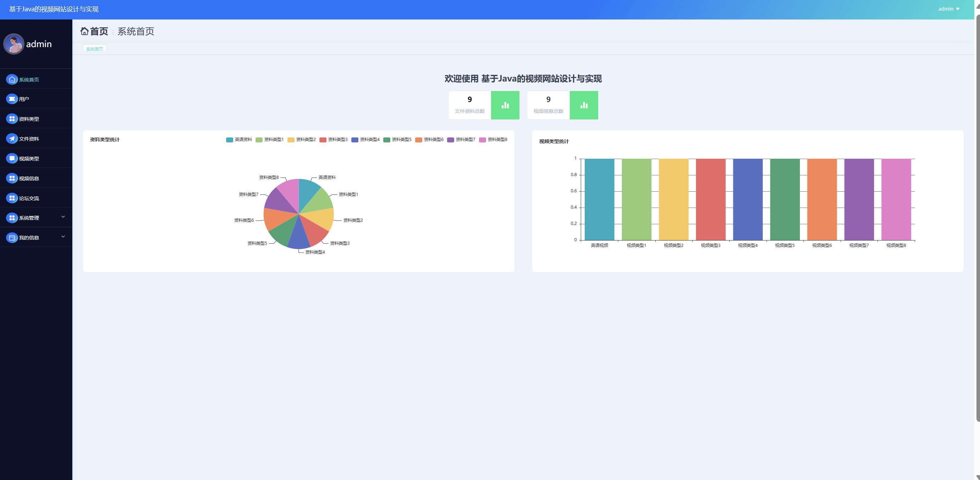The width and height of the screenshot is (980, 480).
Task: Click the house icon in breadcrumb
Action: 84,31
